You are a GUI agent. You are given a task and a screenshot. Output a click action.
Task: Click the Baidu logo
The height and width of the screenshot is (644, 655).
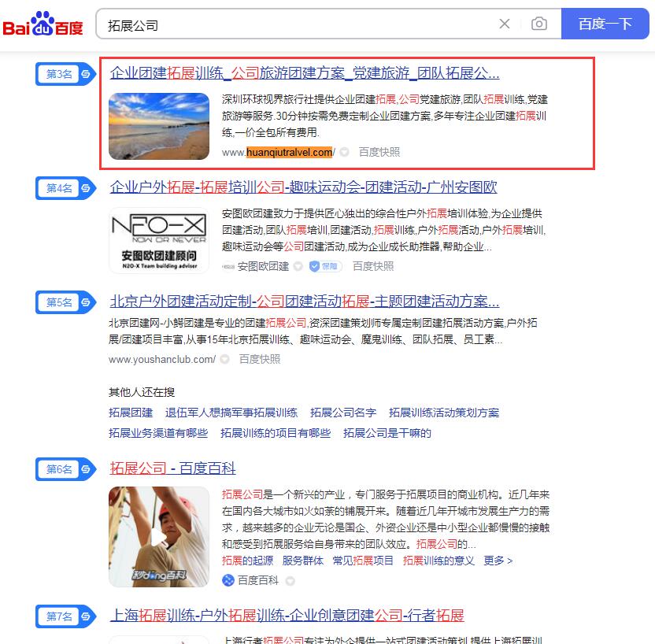[x=43, y=24]
